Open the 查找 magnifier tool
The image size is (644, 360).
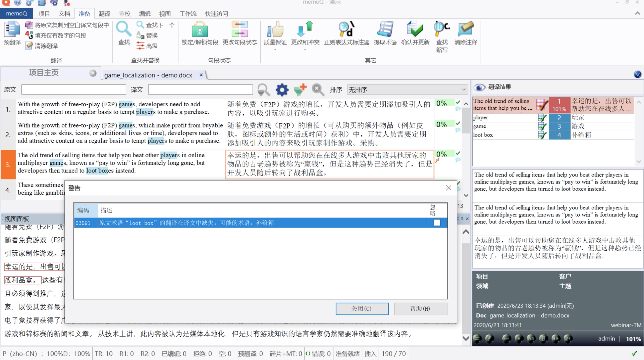point(124,33)
